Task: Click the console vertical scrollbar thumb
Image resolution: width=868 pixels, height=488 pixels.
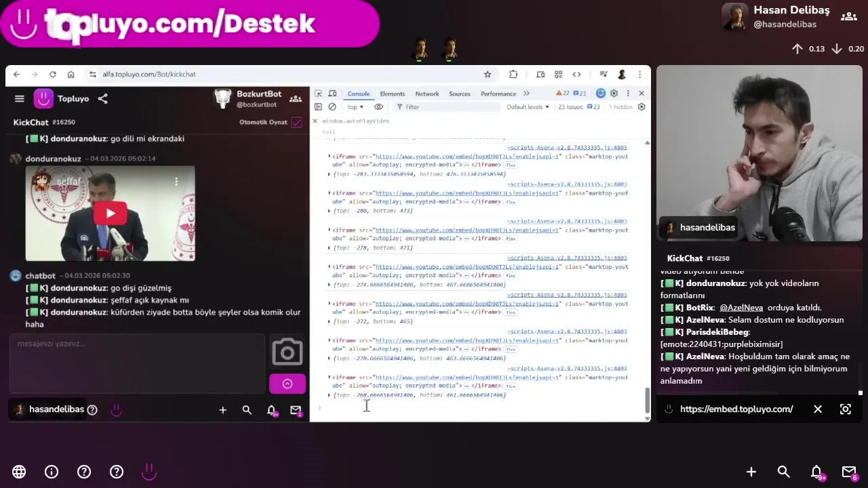Action: [647, 400]
